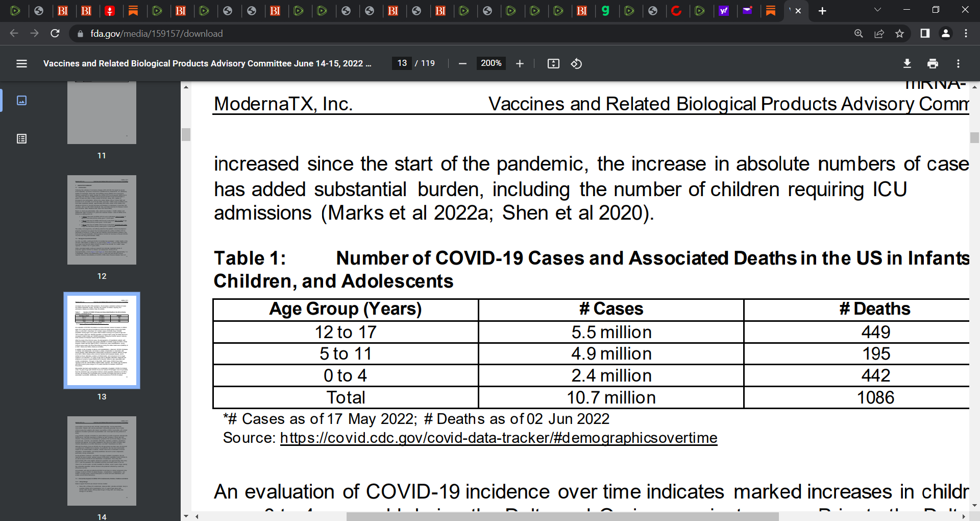
Task: Click the thumbnail sidebar scrollbar
Action: (x=186, y=134)
